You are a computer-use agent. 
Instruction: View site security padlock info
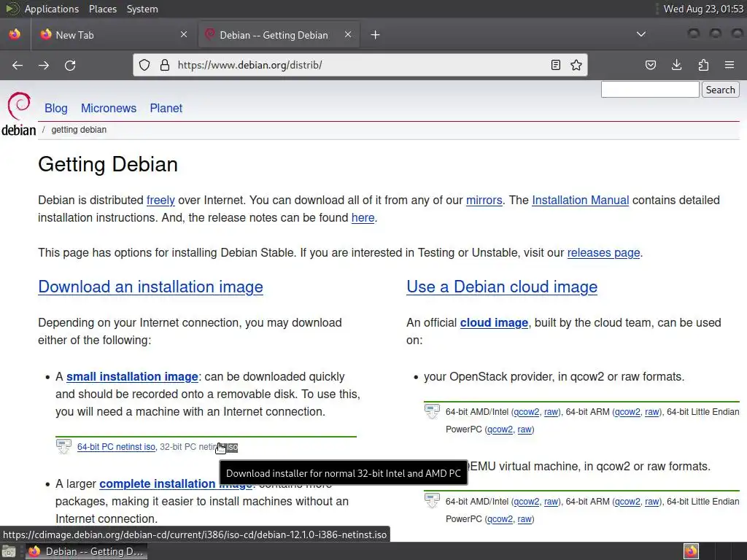(x=165, y=65)
